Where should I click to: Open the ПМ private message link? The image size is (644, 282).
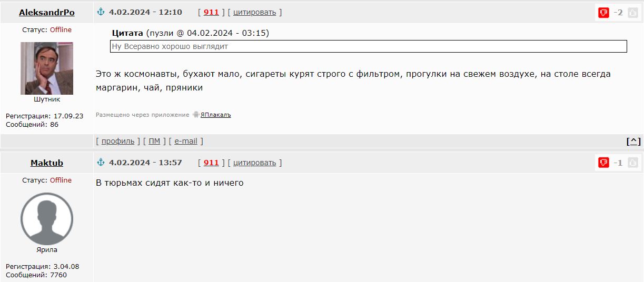154,141
